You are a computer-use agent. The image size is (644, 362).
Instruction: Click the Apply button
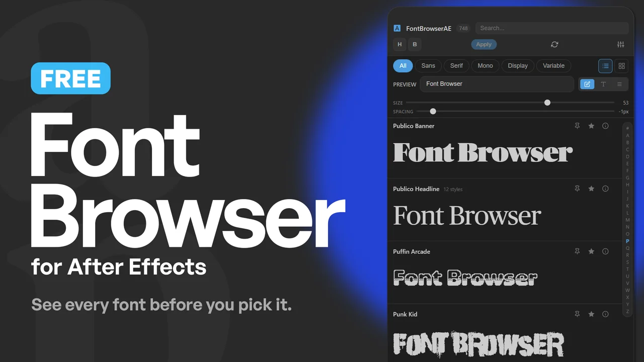(x=484, y=44)
